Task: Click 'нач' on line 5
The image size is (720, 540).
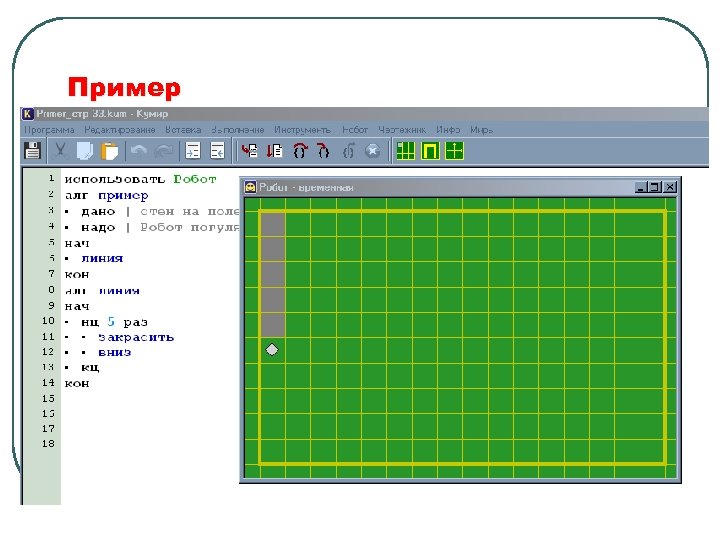Action: [77, 243]
